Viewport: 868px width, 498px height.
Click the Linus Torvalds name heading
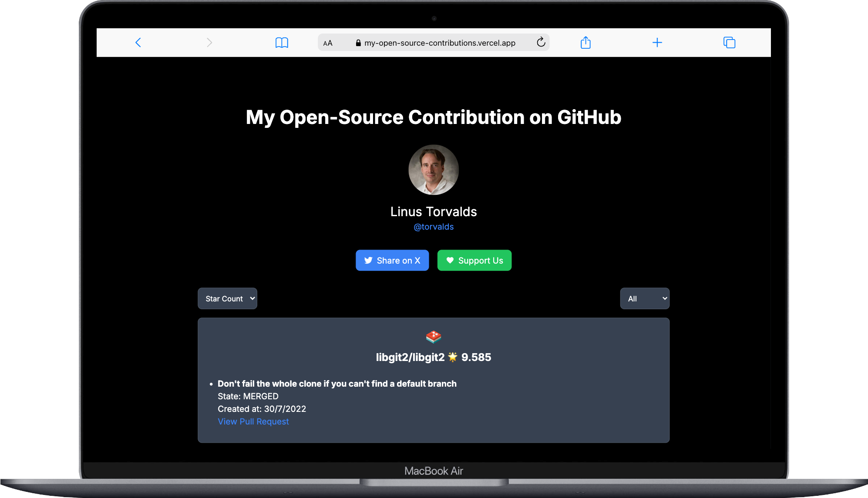click(434, 212)
